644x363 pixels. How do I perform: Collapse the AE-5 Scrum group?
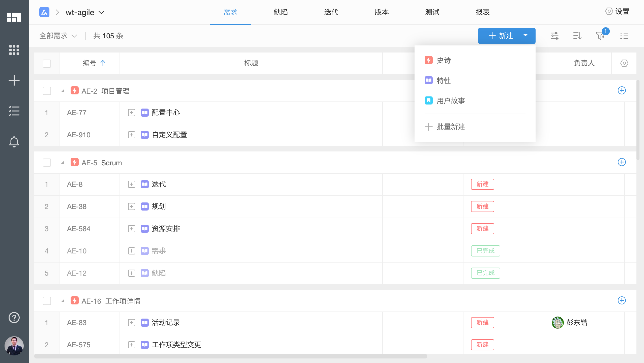coord(63,163)
